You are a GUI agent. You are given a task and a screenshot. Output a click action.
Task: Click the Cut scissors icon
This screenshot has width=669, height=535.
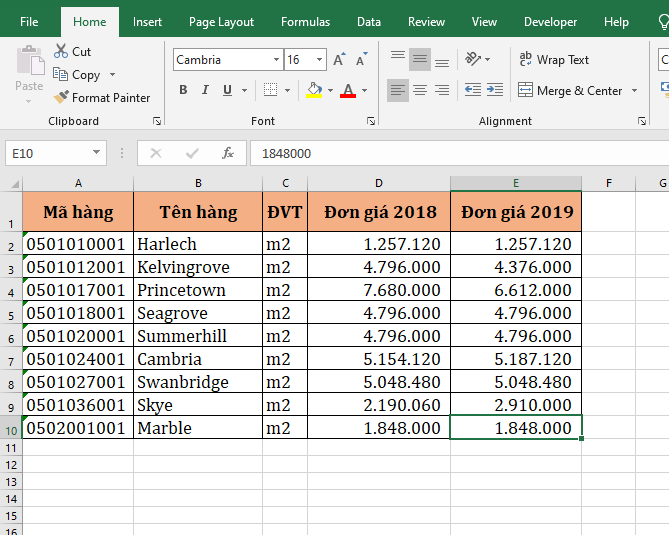tap(61, 51)
